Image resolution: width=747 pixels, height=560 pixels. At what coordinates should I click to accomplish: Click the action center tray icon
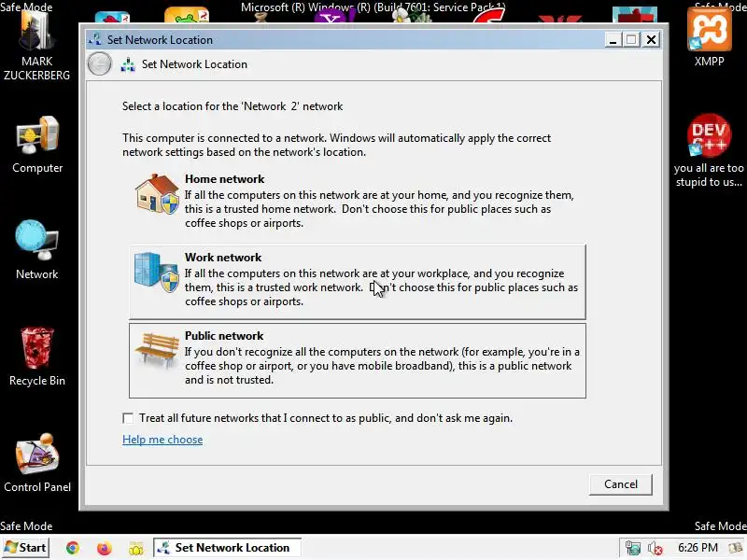click(738, 548)
